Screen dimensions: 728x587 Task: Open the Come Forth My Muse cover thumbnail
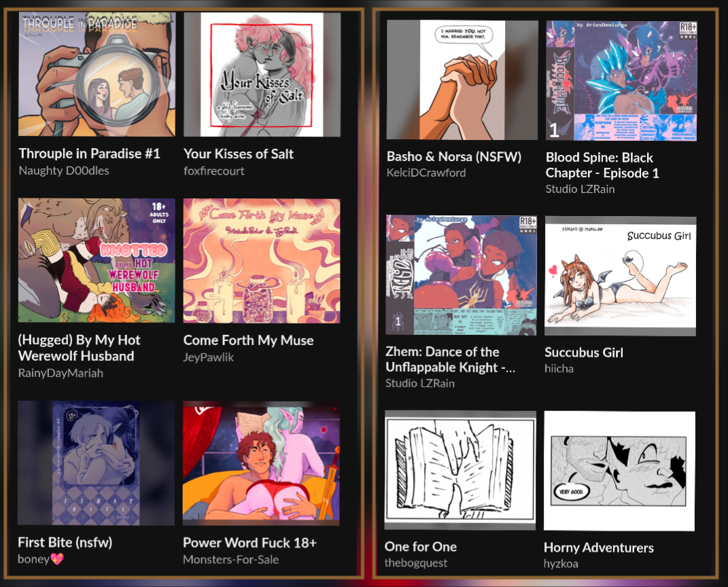[262, 261]
